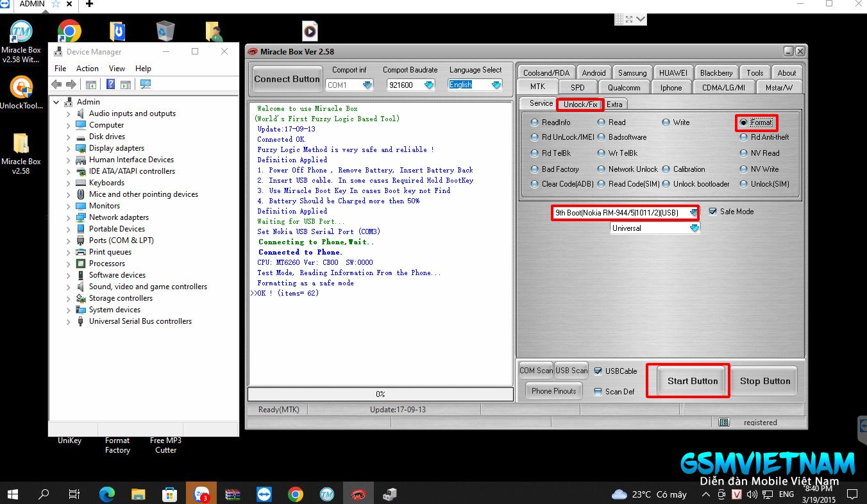Expand Ports (COM & LPT) in Device Manager
The width and height of the screenshot is (867, 504).
click(x=69, y=240)
